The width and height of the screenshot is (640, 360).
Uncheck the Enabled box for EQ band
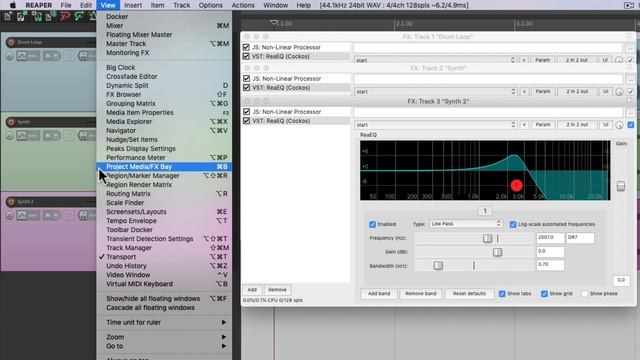[x=372, y=224]
